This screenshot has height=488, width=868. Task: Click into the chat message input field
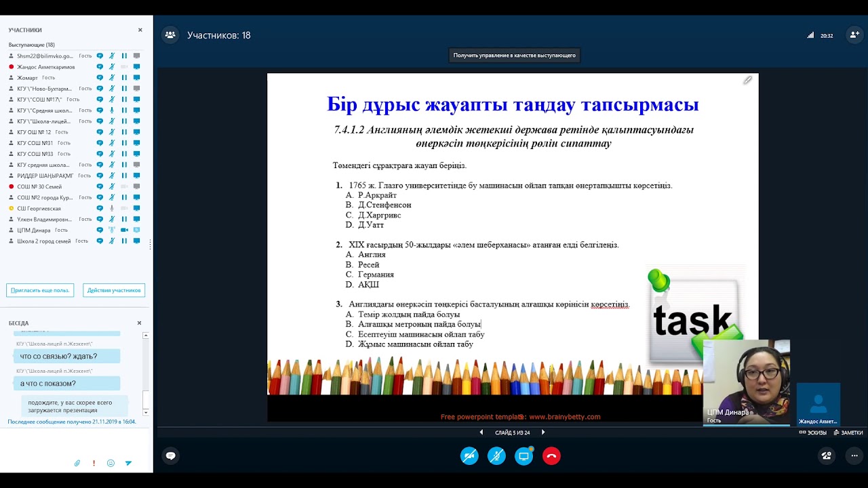(76, 442)
